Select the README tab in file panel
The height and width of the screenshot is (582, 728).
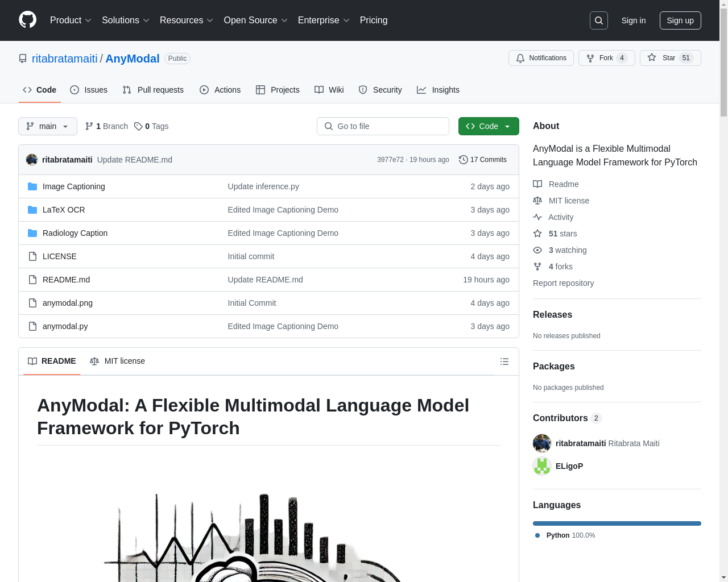pos(52,361)
